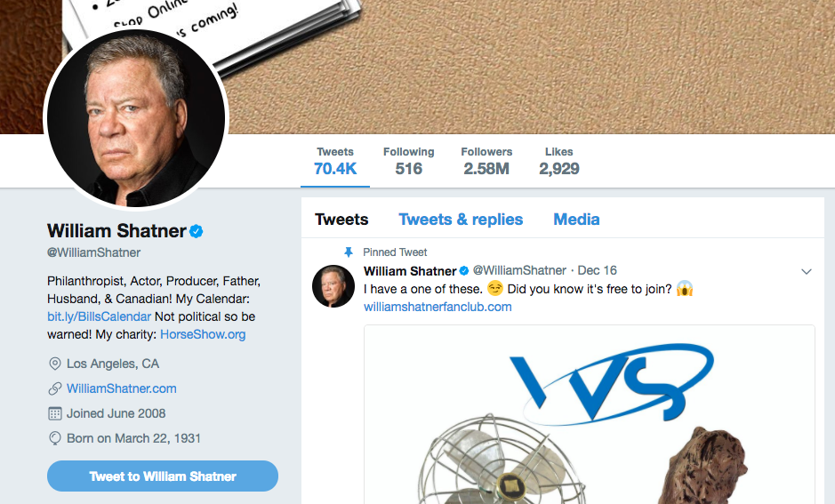Click the small avatar in the pinned tweet
This screenshot has height=504, width=835.
tap(333, 286)
